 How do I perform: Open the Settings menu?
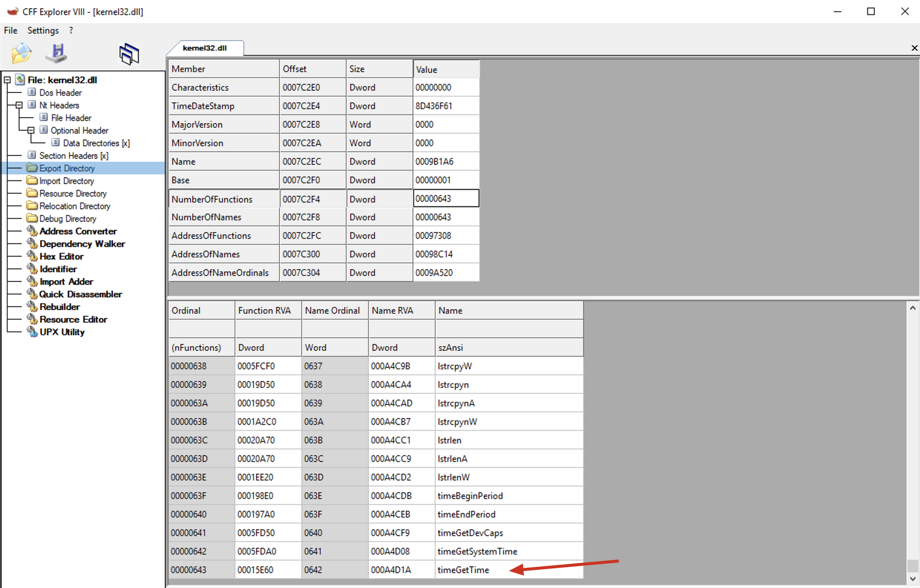(x=43, y=30)
